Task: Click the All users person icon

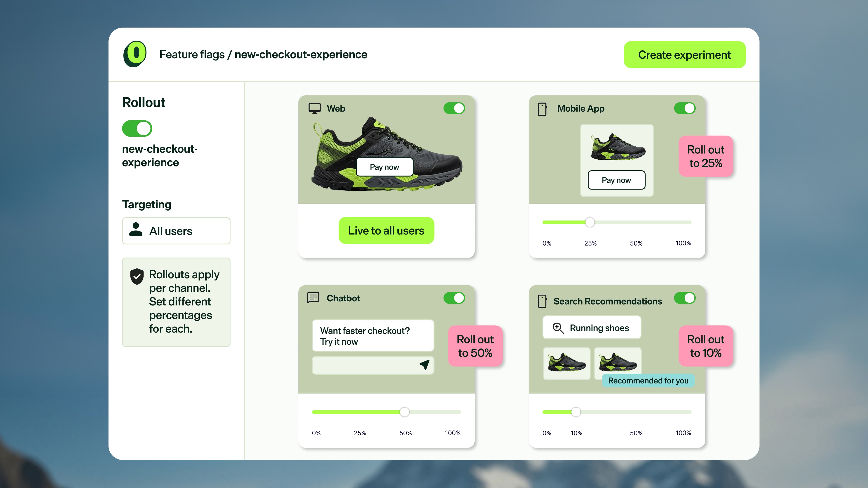Action: (136, 229)
